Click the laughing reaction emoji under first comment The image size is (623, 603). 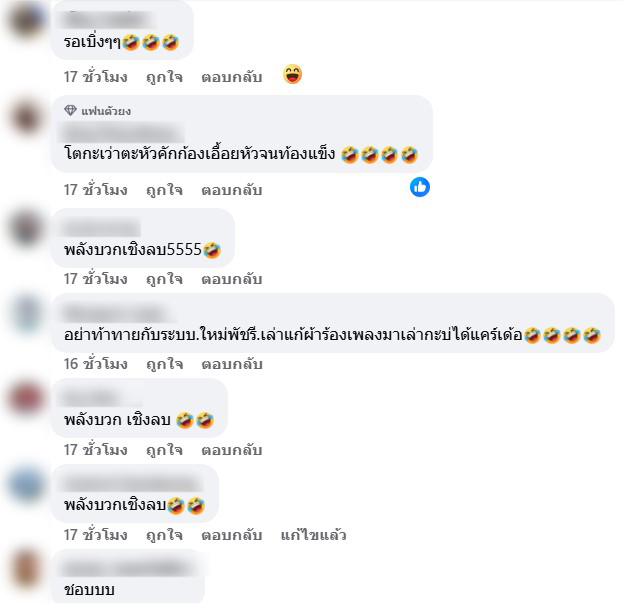(292, 74)
